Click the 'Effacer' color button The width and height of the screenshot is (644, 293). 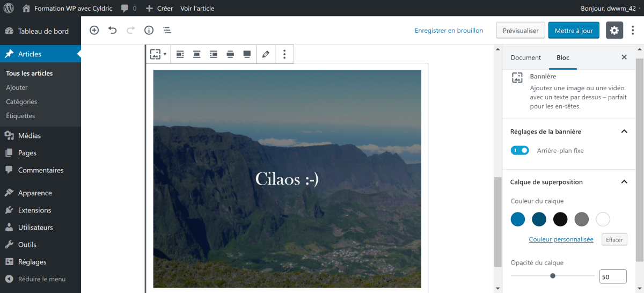(x=614, y=240)
